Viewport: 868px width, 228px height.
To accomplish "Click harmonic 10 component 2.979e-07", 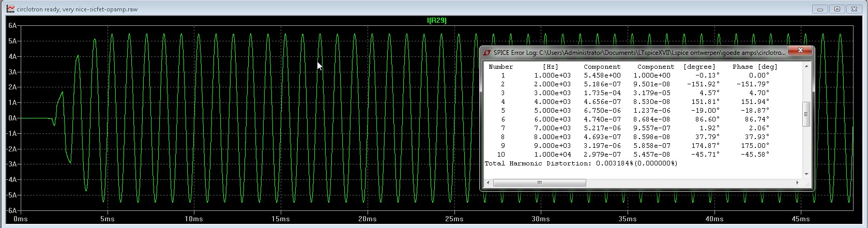I will (x=602, y=155).
